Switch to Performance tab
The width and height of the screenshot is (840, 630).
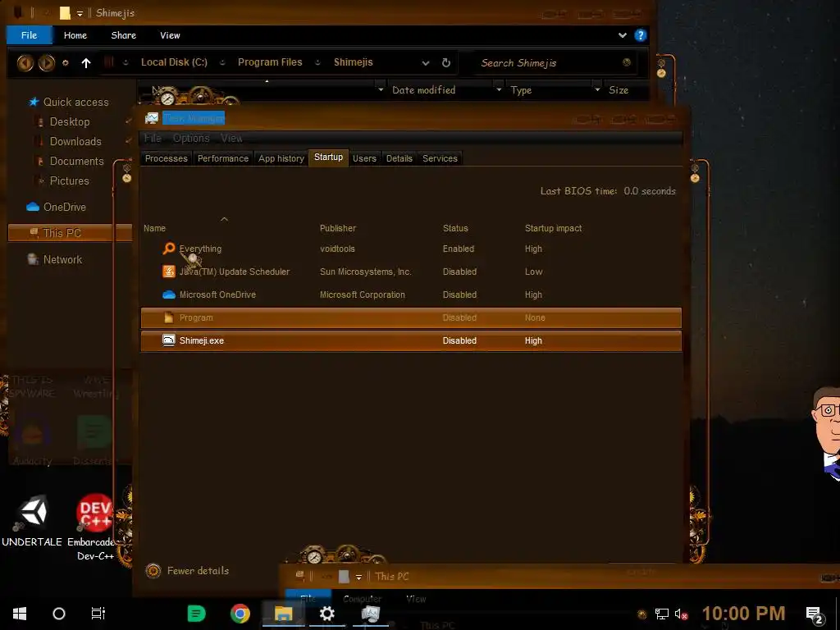223,158
